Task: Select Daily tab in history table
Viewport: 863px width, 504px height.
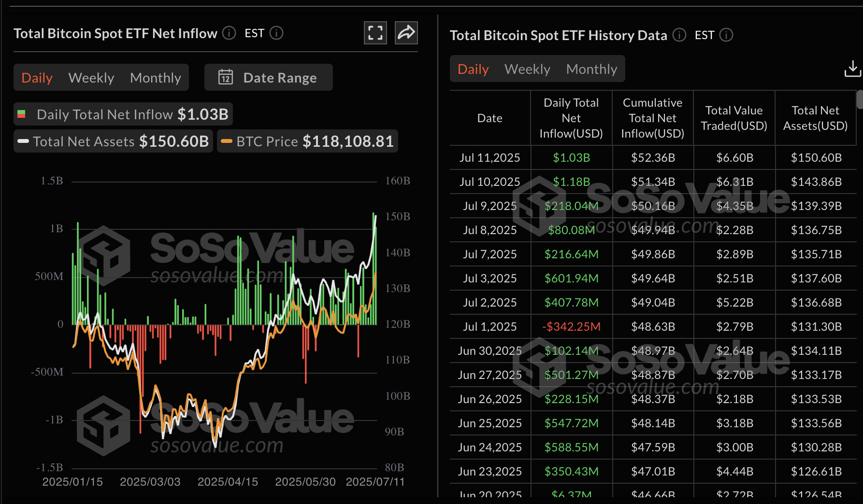Action: [x=473, y=69]
